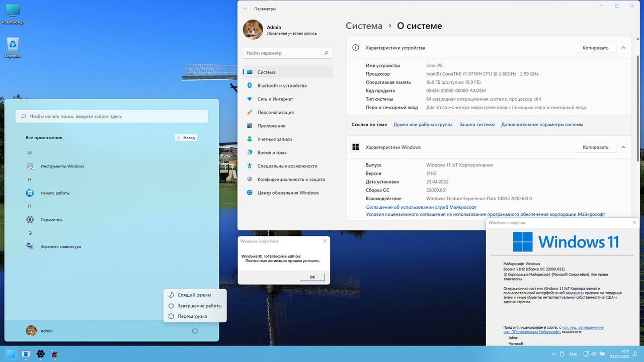Focus the Найти параметр search field

pos(288,53)
